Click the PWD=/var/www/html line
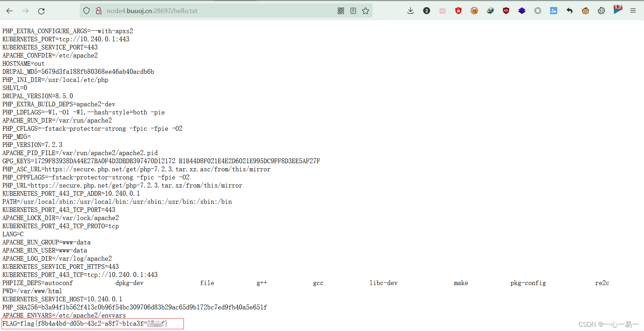 [32, 291]
